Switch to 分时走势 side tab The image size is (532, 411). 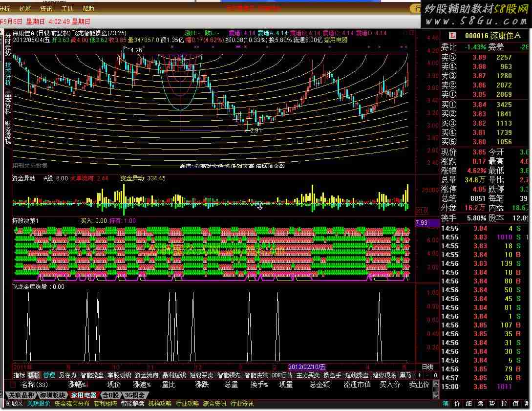click(x=8, y=43)
